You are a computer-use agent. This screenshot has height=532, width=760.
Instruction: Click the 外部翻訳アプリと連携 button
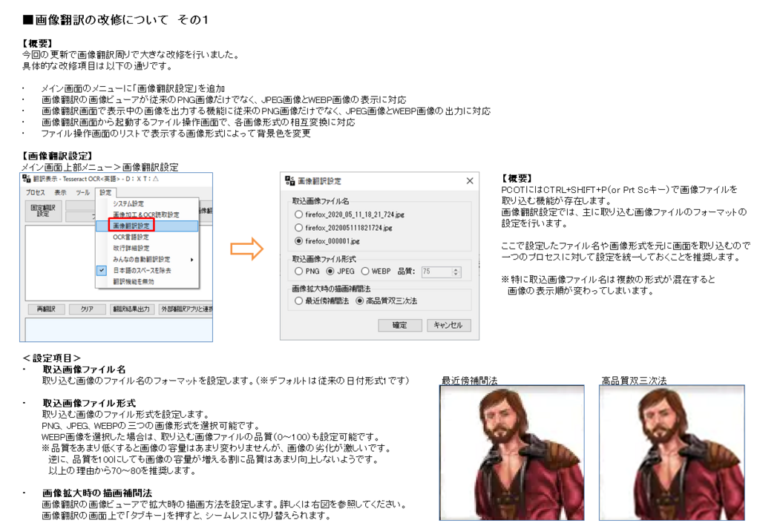186,309
